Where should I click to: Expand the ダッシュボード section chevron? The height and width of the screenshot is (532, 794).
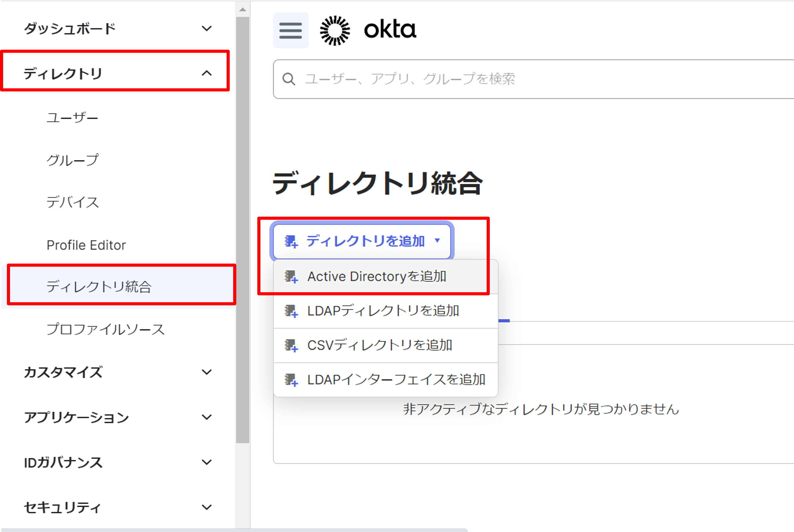(207, 28)
